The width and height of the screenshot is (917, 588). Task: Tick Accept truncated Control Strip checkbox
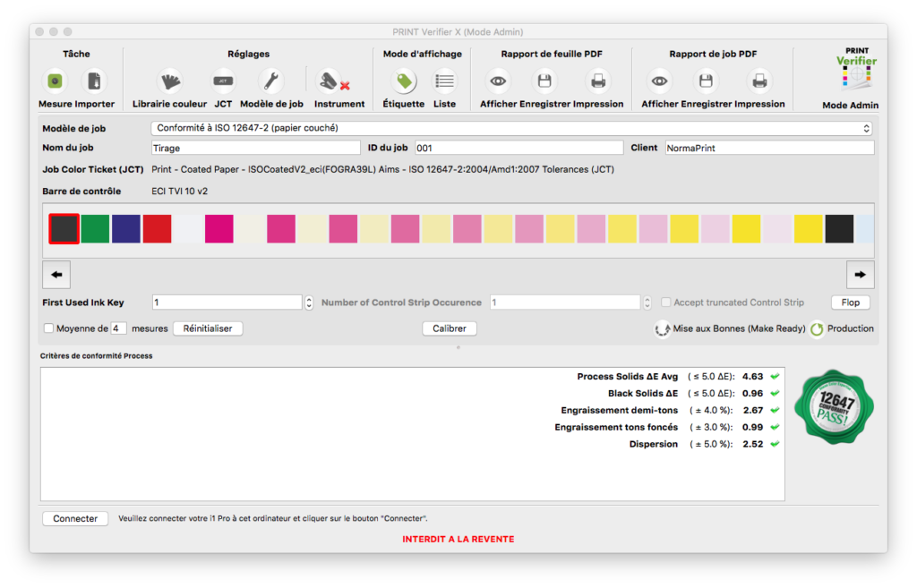pyautogui.click(x=666, y=303)
